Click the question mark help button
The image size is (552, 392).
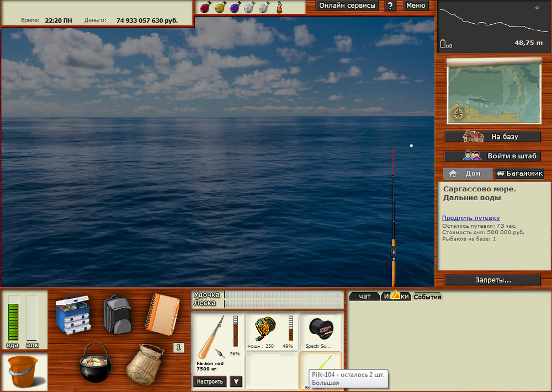point(390,6)
